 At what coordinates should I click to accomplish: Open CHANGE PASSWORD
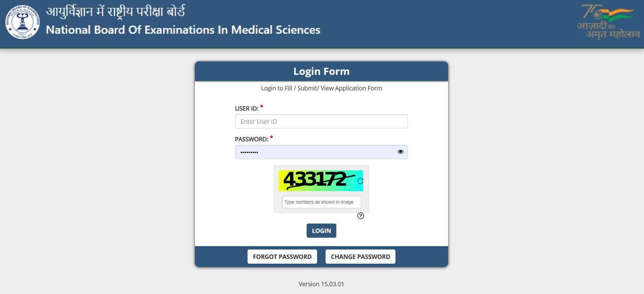coord(360,257)
